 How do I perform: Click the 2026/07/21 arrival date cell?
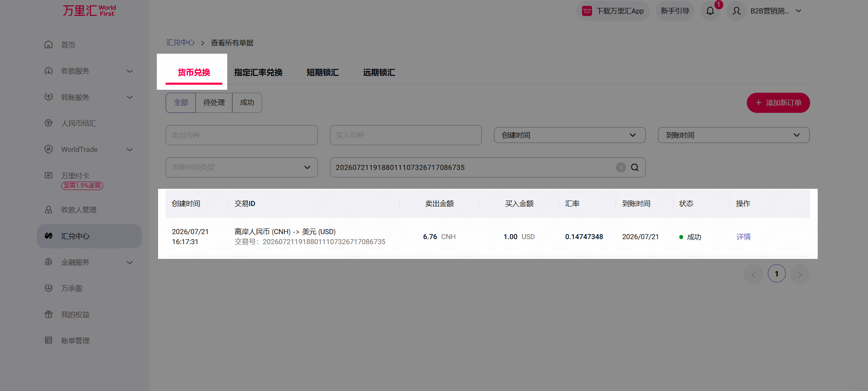640,237
